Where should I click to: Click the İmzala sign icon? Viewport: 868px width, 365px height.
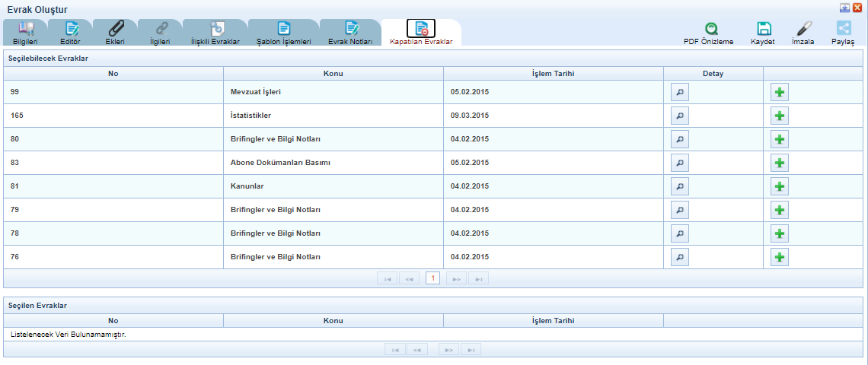(x=803, y=29)
